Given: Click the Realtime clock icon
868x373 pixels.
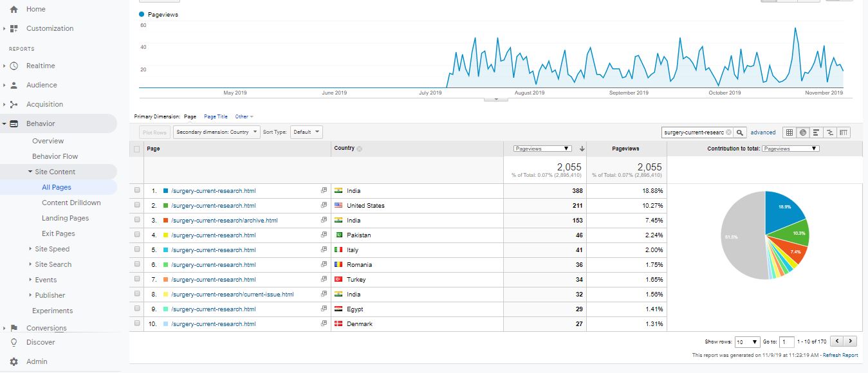Looking at the screenshot, I should [14, 66].
